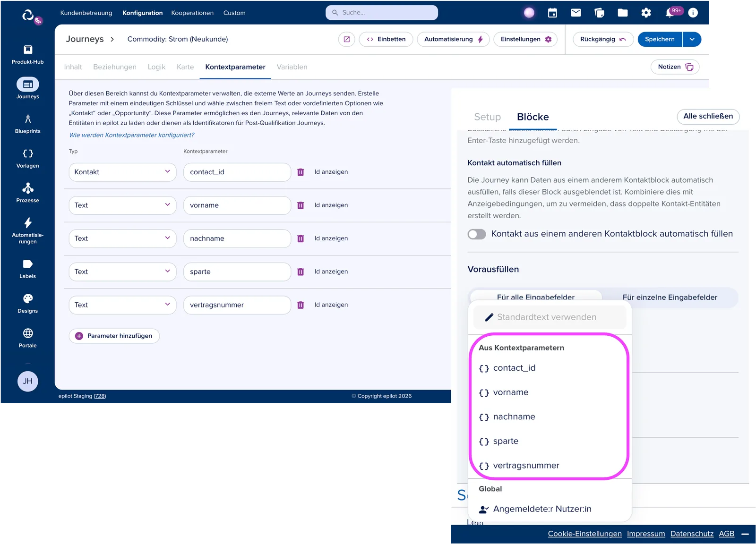Expand the Speichern dropdown arrow
The image size is (756, 544).
pyautogui.click(x=692, y=39)
